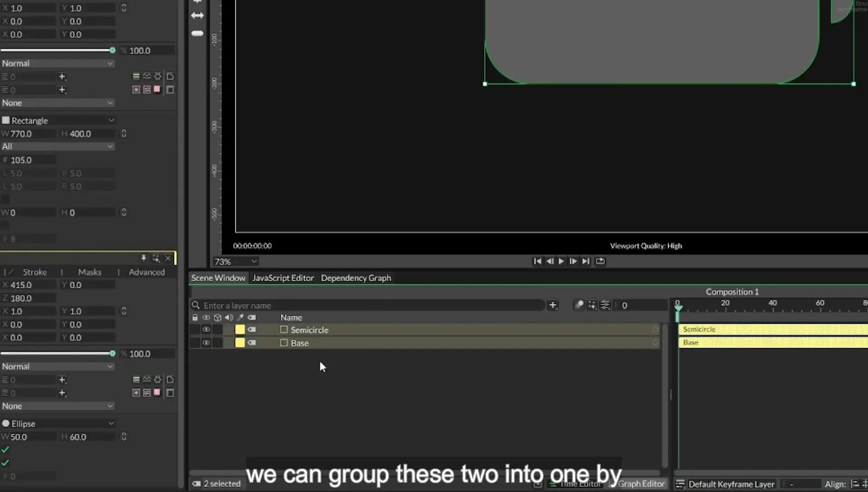Click the pink color swatch in Rectangle panel
Viewport: 868px width, 492px height.
point(157,89)
